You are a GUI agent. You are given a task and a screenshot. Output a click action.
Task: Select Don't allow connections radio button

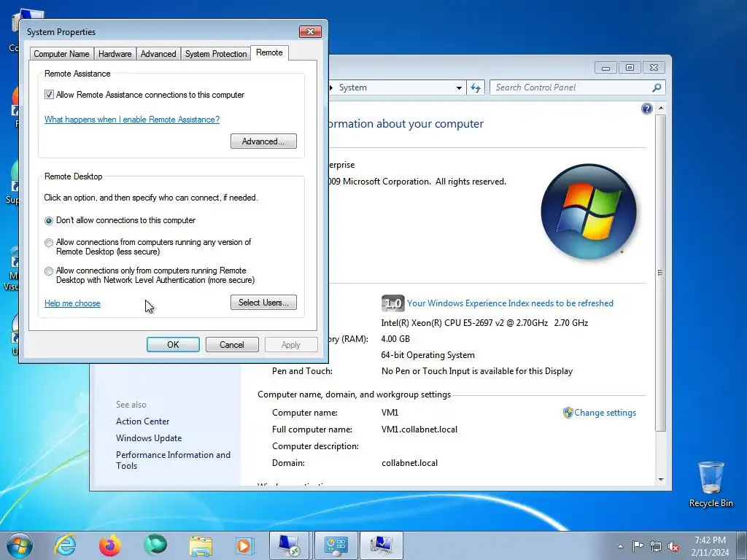click(x=49, y=221)
